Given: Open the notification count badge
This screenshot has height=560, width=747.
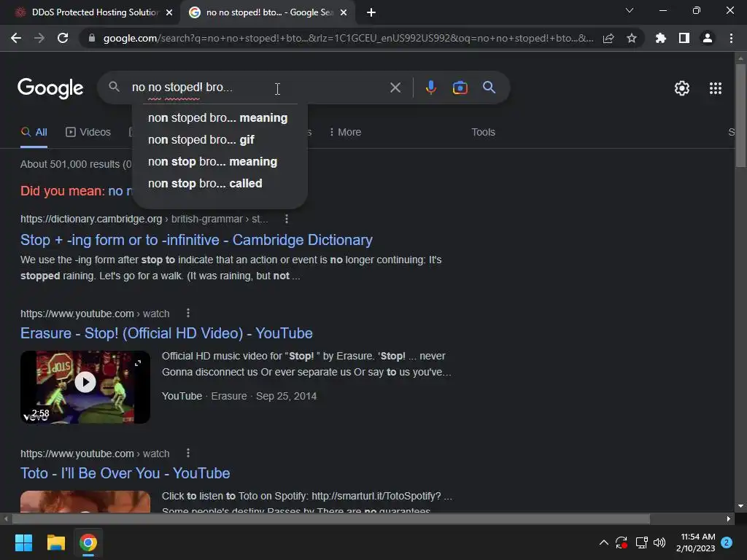Looking at the screenshot, I should pyautogui.click(x=727, y=542).
